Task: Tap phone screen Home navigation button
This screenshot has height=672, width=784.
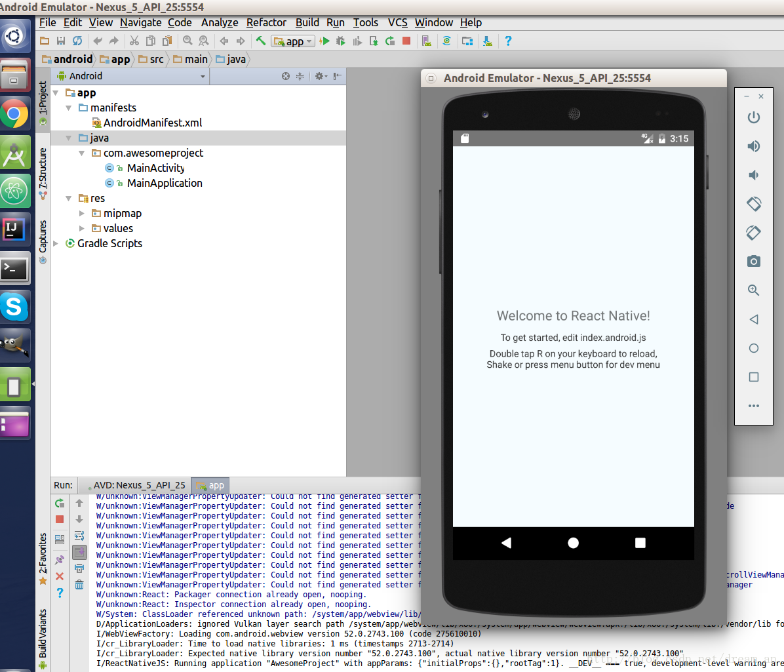Action: pos(574,543)
